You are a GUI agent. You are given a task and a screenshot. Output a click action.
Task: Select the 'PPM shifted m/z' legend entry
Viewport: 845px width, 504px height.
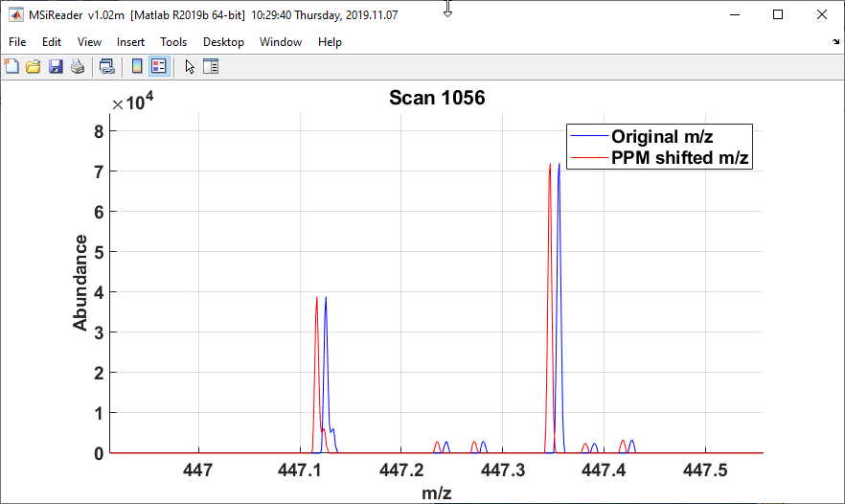pos(680,158)
